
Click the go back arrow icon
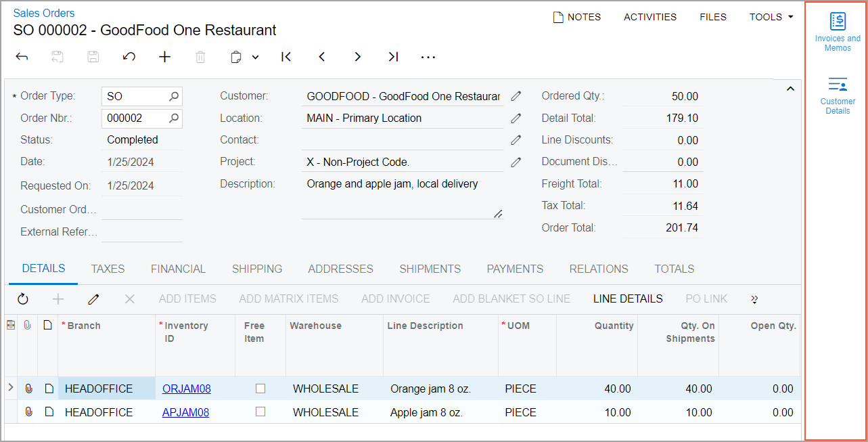[x=22, y=57]
